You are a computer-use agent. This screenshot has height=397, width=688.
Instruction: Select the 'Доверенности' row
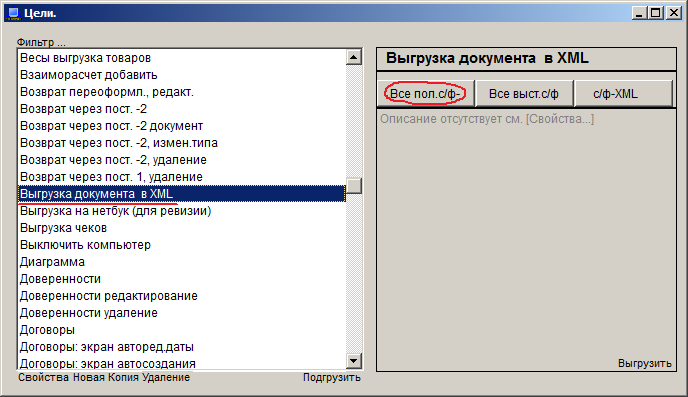pos(182,279)
